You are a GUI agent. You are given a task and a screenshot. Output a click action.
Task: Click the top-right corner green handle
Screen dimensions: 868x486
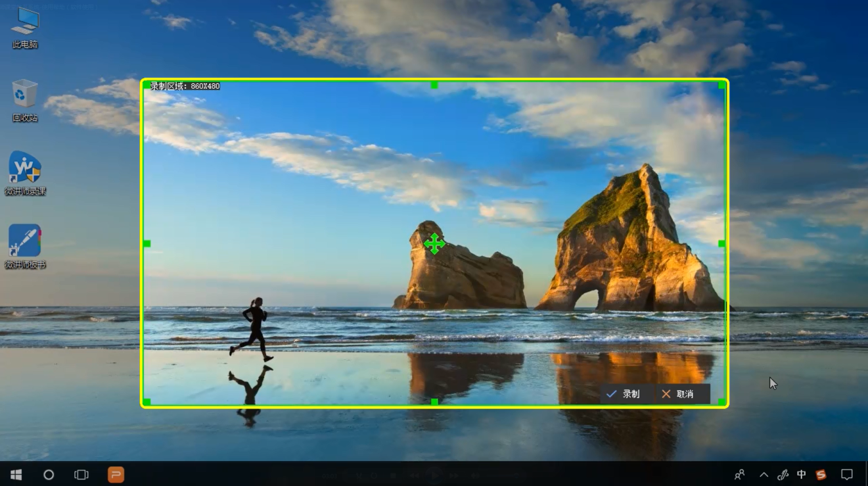[x=722, y=85]
